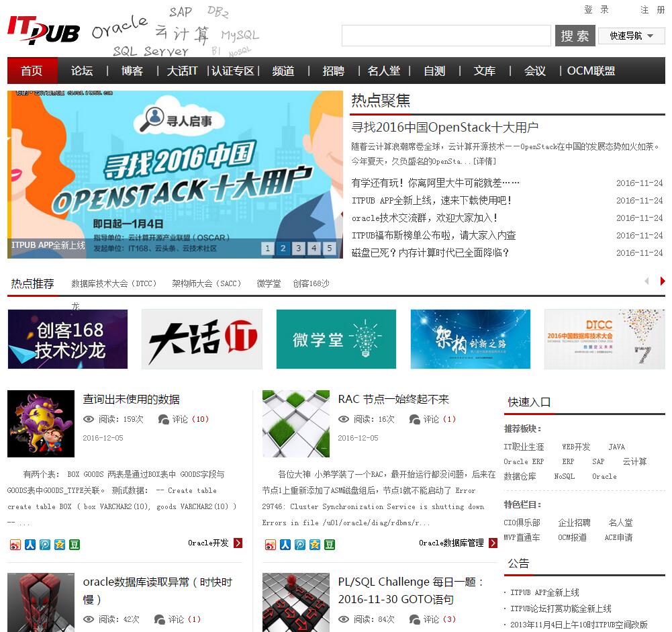Select 微学堂 tab

[269, 283]
